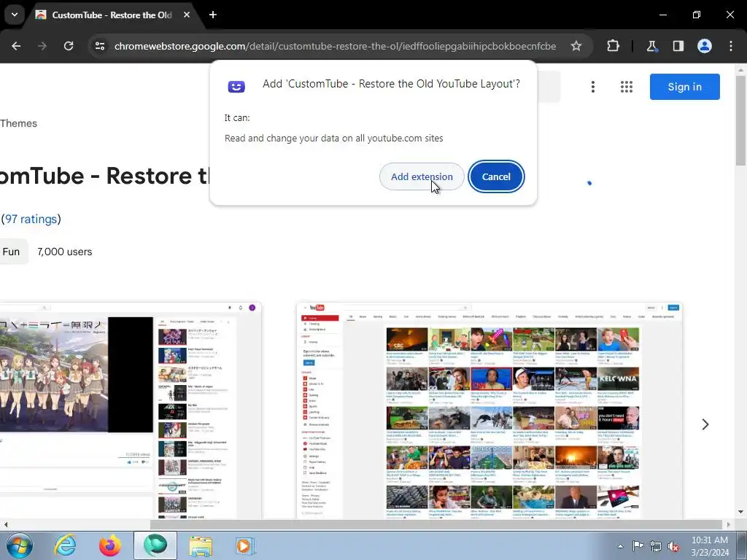
Task: Open the Extensions puzzle icon
Action: [613, 46]
